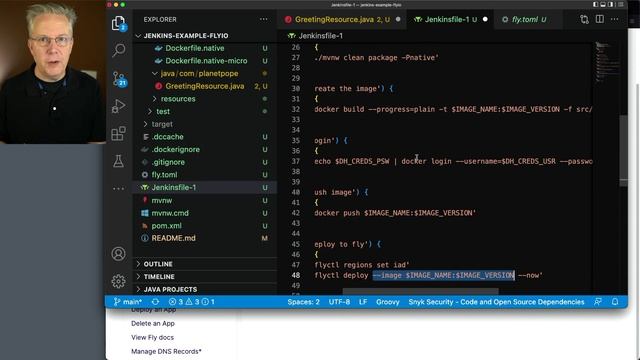Viewport: 640px width, 360px height.
Task: Open .dockerignore file
Action: tap(176, 149)
